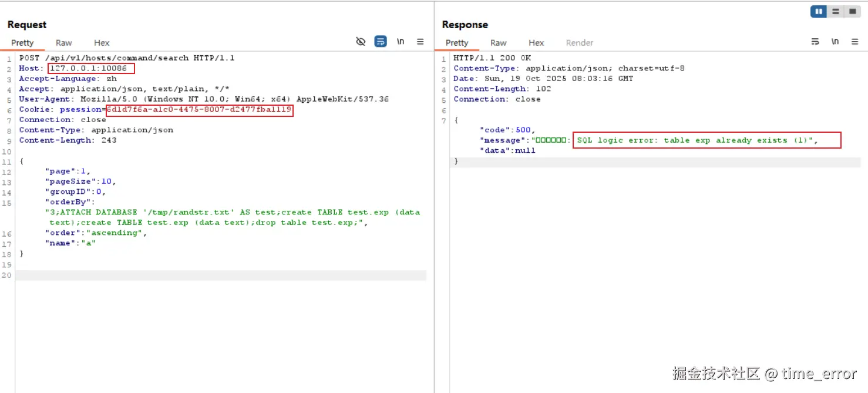Toggle hide non-printable characters eye icon in Request
868x393 pixels.
[x=361, y=41]
